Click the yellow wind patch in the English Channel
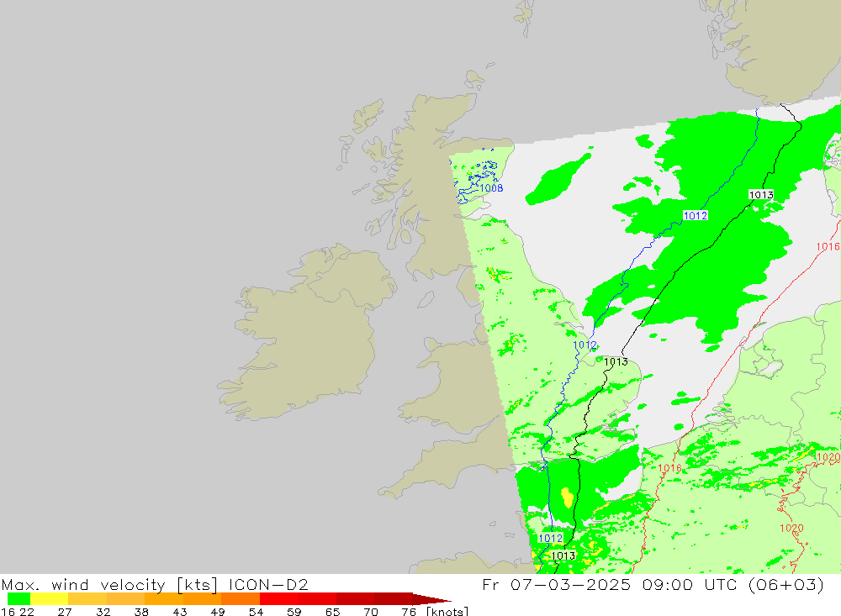 click(567, 498)
